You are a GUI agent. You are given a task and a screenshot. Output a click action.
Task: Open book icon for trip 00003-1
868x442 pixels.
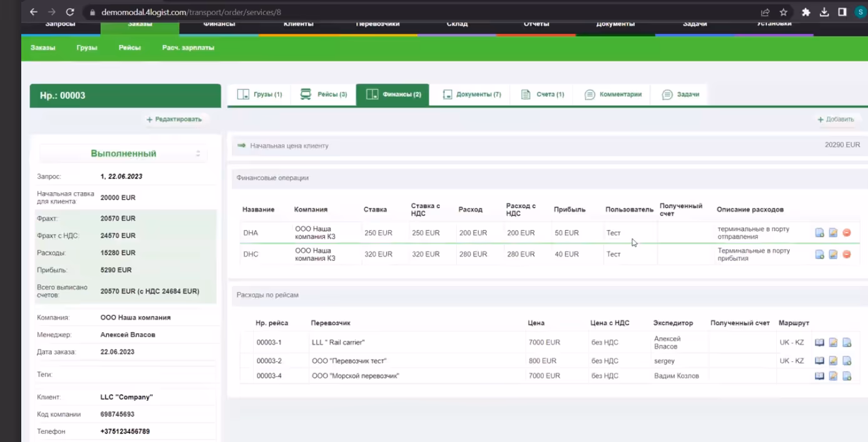click(x=819, y=343)
